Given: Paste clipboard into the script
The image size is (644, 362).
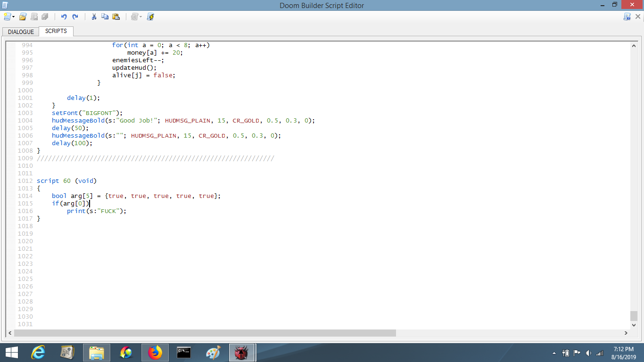Looking at the screenshot, I should [x=116, y=16].
